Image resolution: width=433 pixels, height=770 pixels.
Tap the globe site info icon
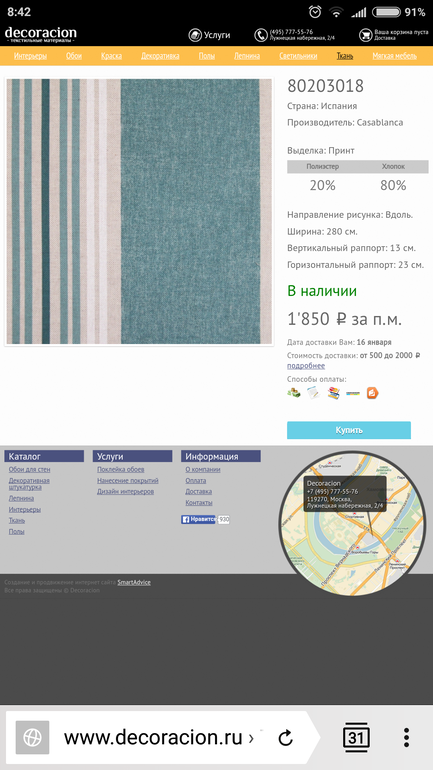coord(32,738)
